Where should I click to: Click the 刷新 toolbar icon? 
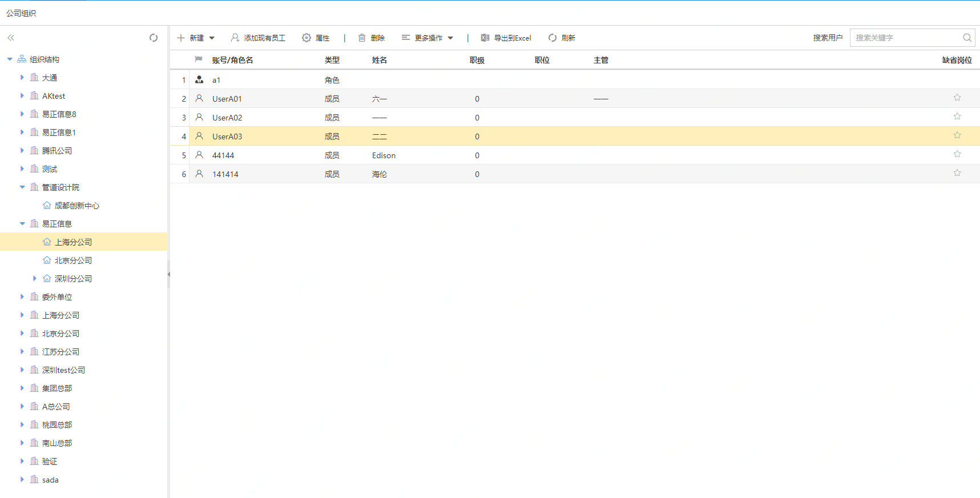click(552, 38)
